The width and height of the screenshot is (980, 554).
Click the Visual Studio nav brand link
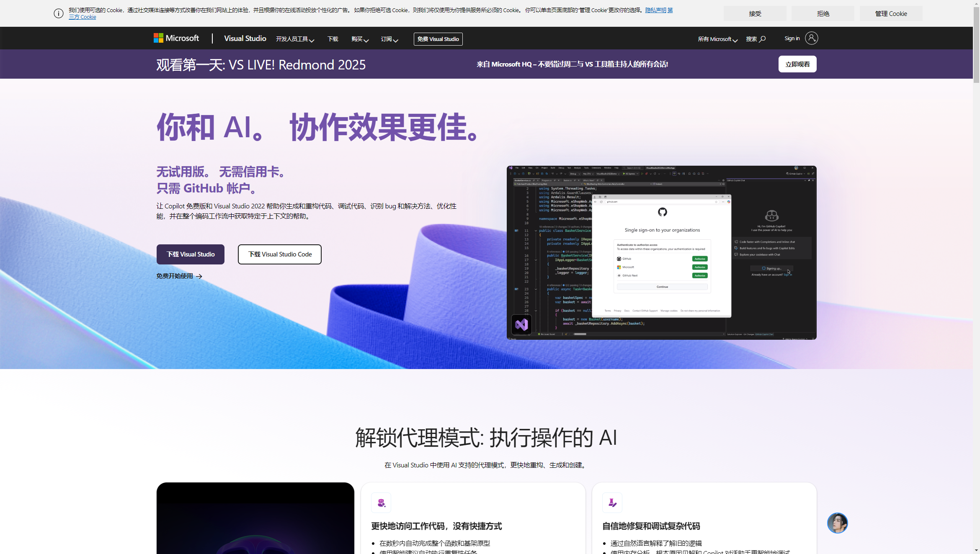pyautogui.click(x=245, y=38)
